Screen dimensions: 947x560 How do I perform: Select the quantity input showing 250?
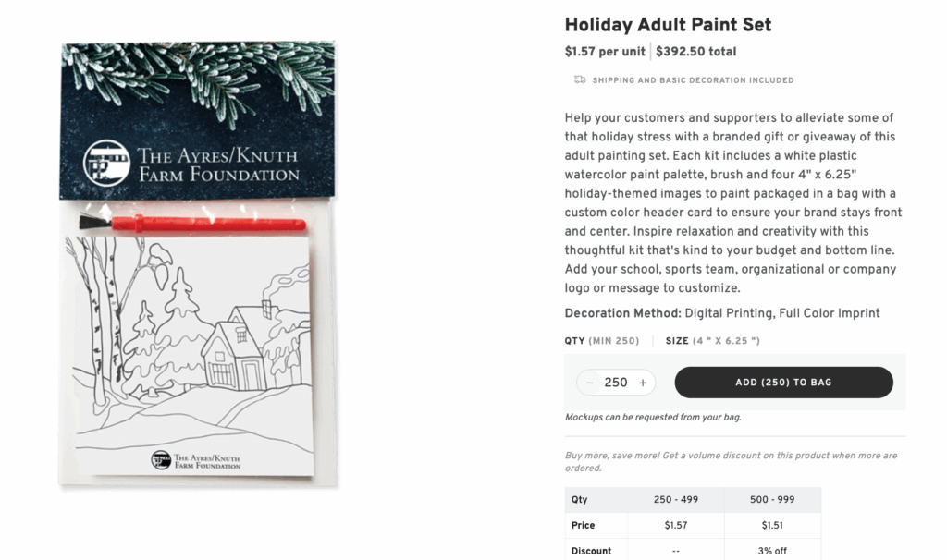[x=615, y=382]
